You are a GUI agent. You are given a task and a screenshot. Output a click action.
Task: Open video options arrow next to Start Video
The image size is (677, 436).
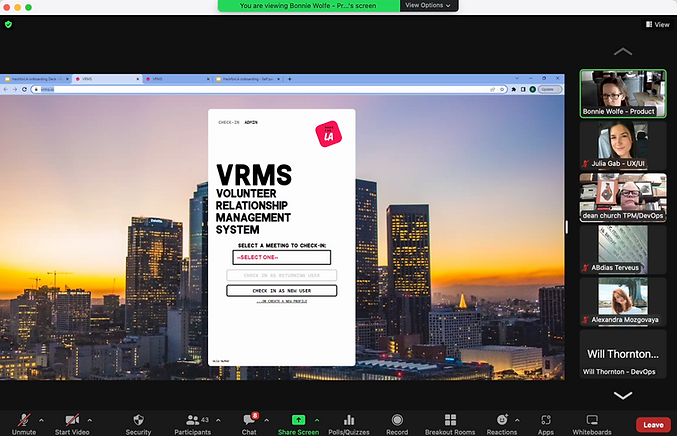(90, 420)
